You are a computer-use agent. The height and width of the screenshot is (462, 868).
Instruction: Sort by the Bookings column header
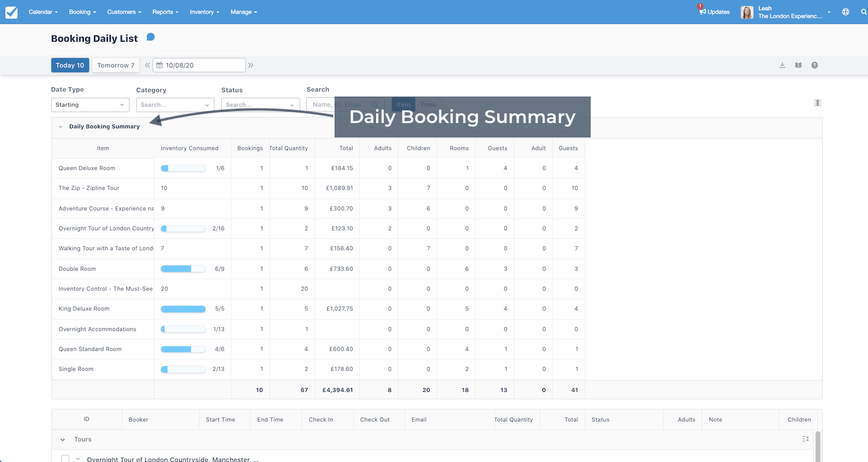coord(250,148)
